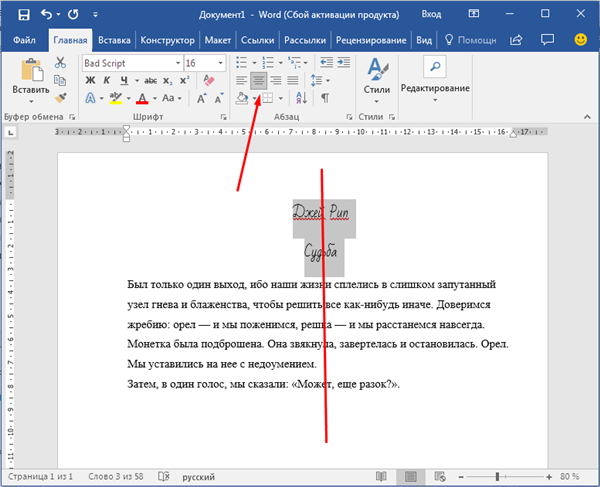Viewport: 600px width, 487px height.
Task: Toggle italic К formatting
Action: click(107, 80)
